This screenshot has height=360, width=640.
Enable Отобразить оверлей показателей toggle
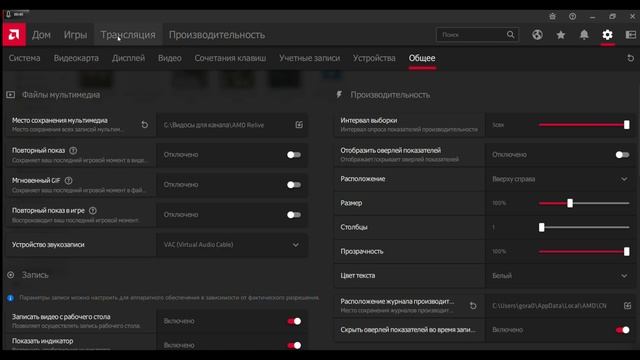[x=622, y=155]
